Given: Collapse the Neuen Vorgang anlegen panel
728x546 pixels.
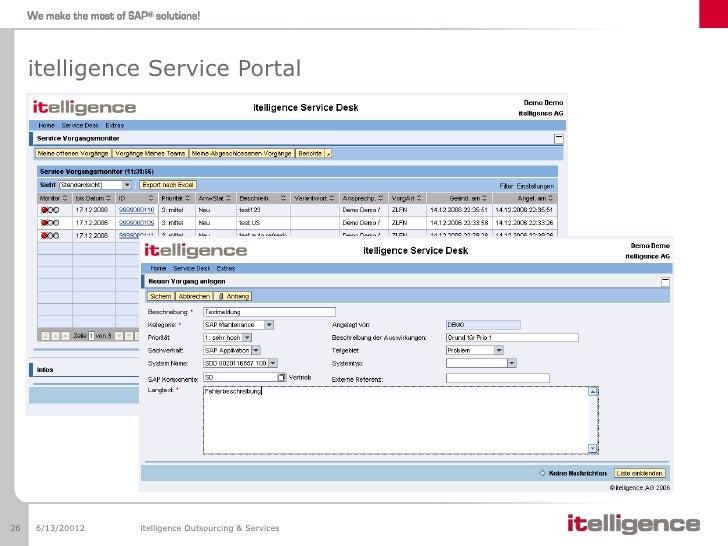Looking at the screenshot, I should click(x=665, y=281).
